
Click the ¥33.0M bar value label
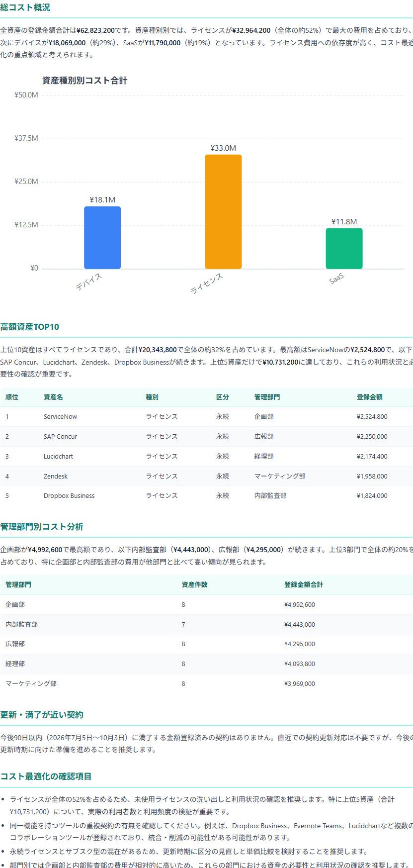click(223, 148)
